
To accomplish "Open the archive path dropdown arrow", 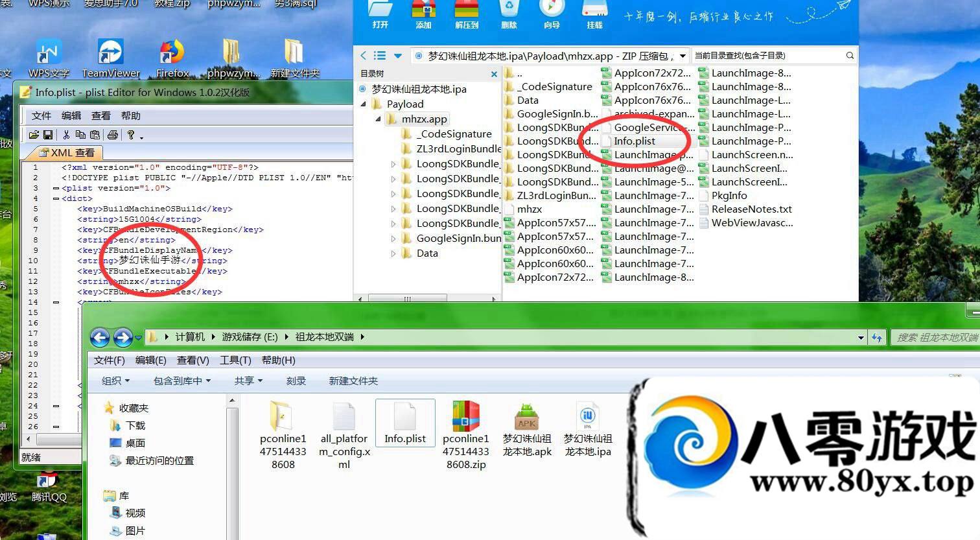I will click(x=682, y=56).
